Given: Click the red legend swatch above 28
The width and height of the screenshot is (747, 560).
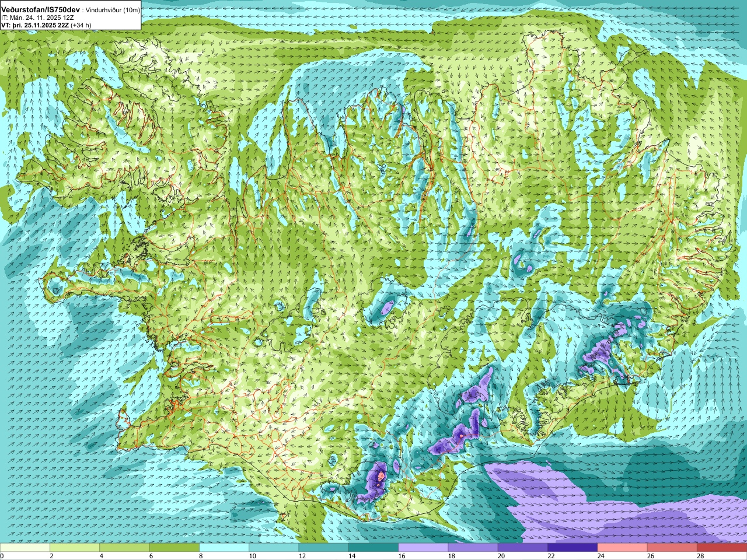Looking at the screenshot, I should click(x=722, y=548).
